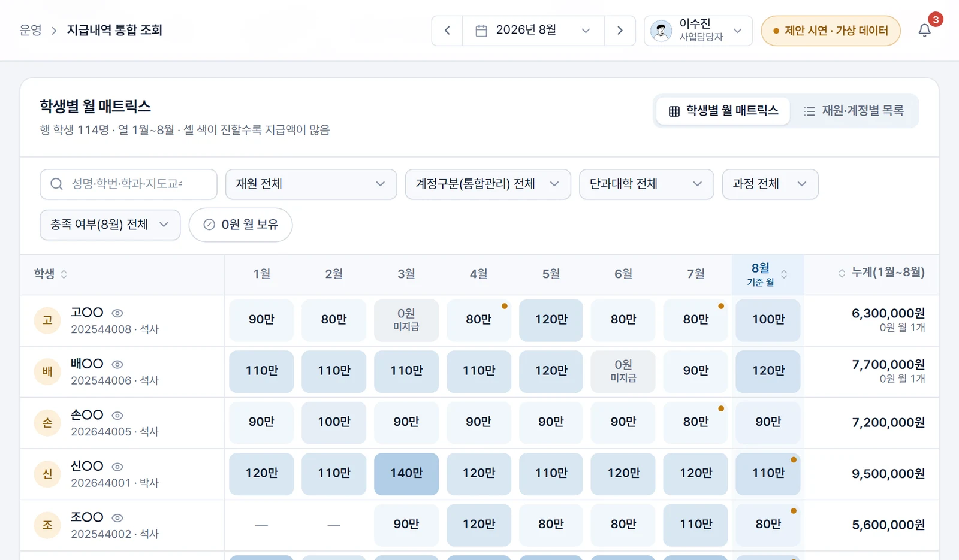Open 고OO's 3월 0원 미지급 cell
The width and height of the screenshot is (959, 560).
[406, 320]
